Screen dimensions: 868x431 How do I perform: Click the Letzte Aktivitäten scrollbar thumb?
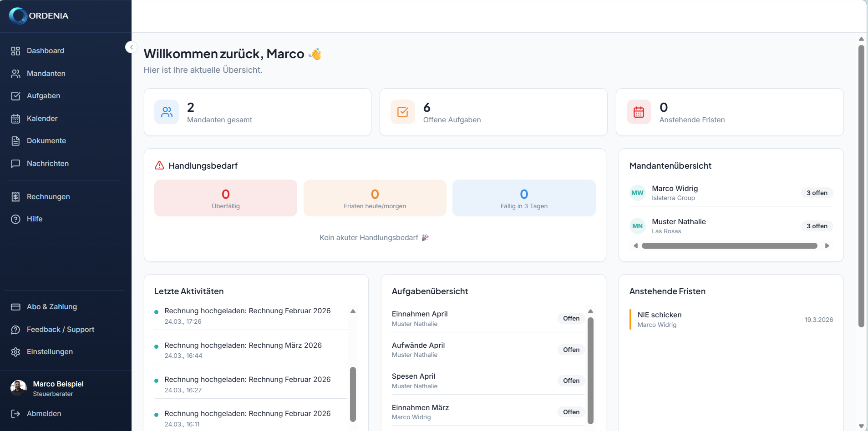(x=353, y=394)
